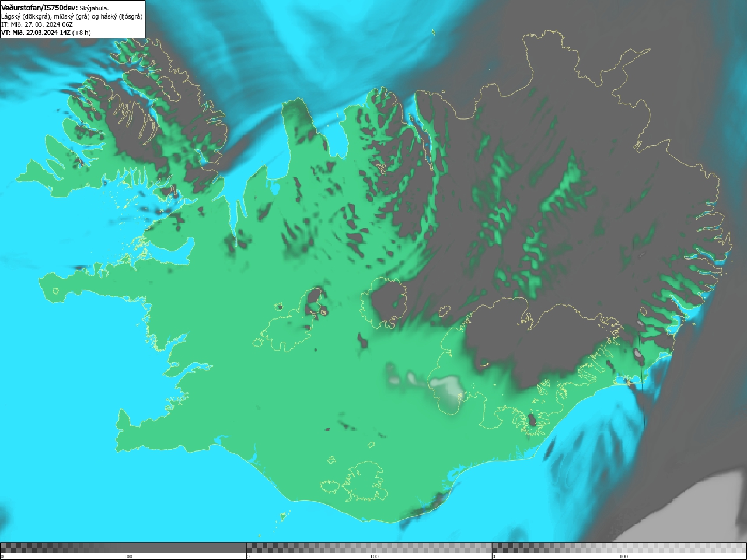
Task: Click the light grey high-cloud color scale bar
Action: pos(619,548)
